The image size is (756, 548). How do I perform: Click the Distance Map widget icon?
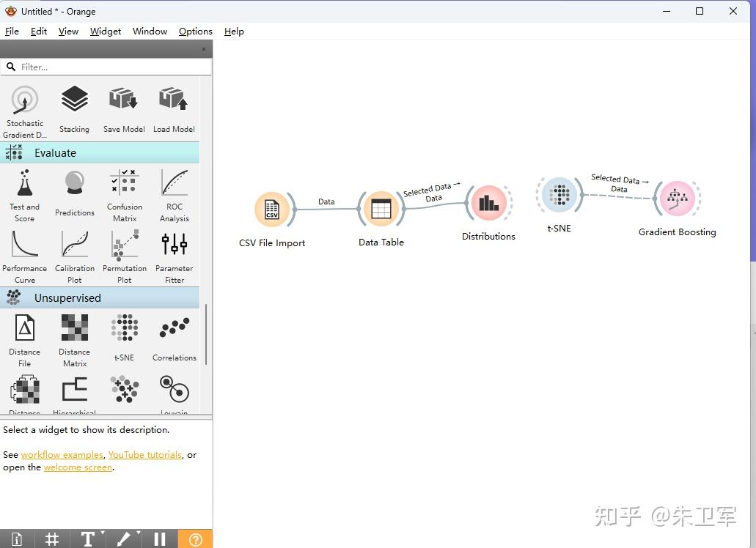(x=25, y=390)
